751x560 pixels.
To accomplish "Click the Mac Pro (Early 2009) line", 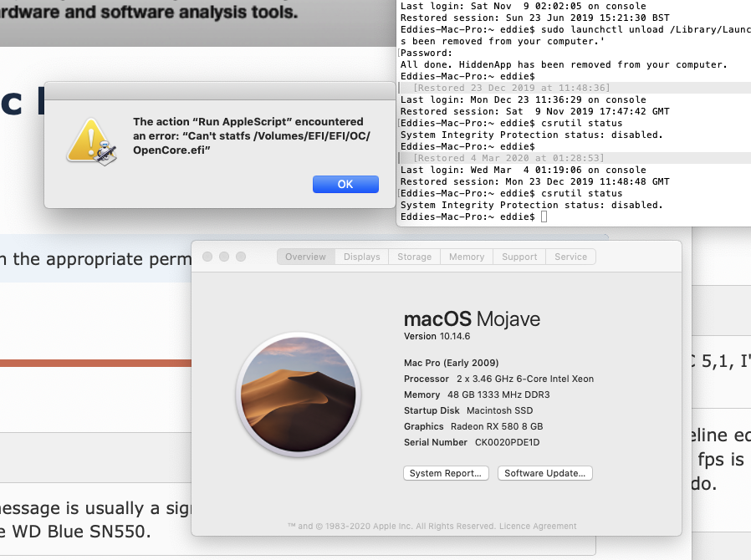I will [451, 363].
